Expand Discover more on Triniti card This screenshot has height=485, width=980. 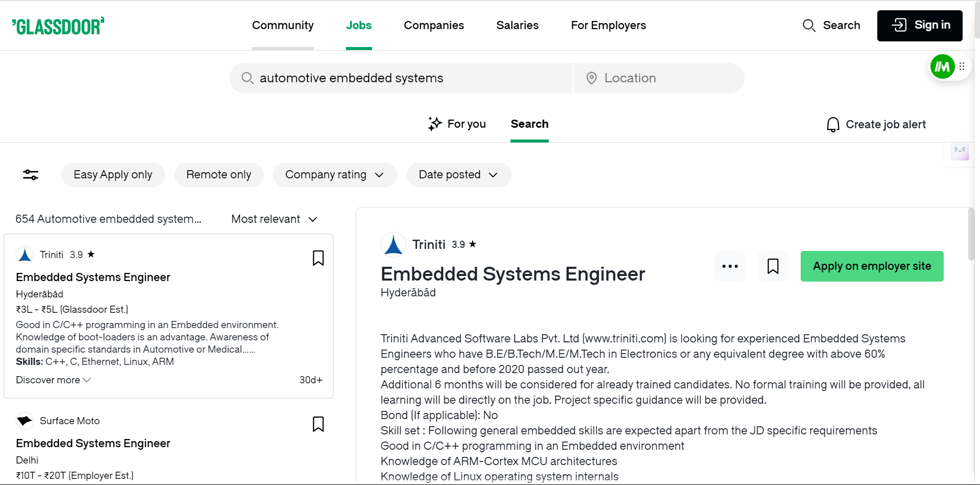point(53,380)
